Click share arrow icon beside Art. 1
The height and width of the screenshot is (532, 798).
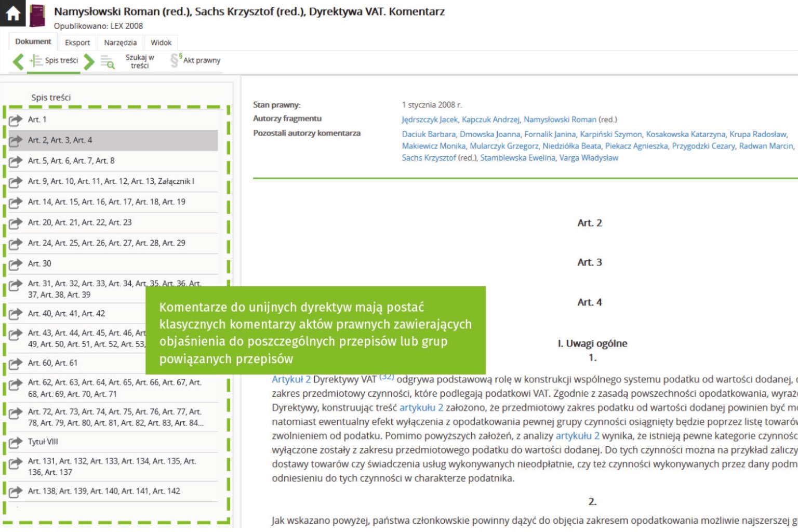click(x=16, y=120)
